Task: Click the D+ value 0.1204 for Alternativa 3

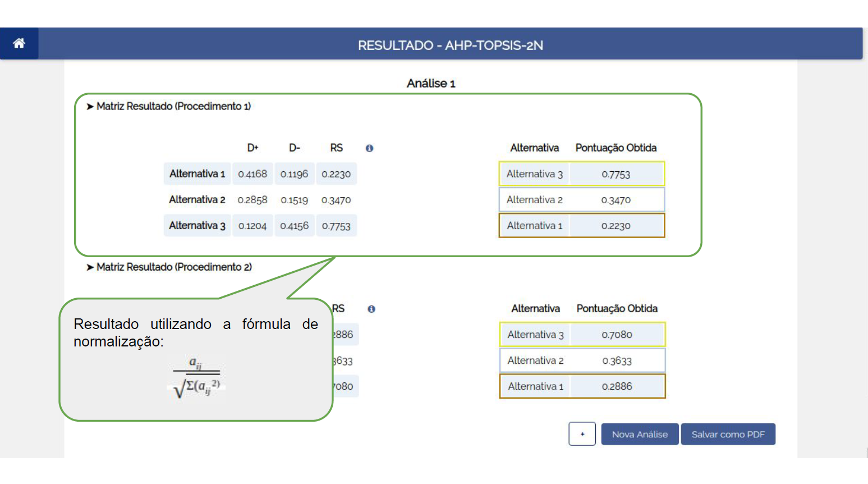Action: tap(252, 226)
